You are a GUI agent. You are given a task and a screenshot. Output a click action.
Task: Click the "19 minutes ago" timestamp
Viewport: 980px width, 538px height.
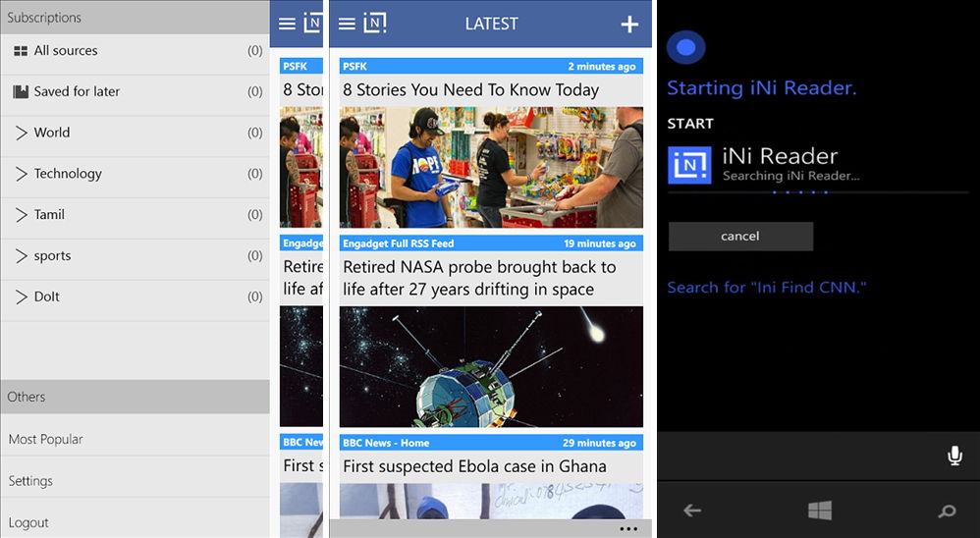[599, 243]
